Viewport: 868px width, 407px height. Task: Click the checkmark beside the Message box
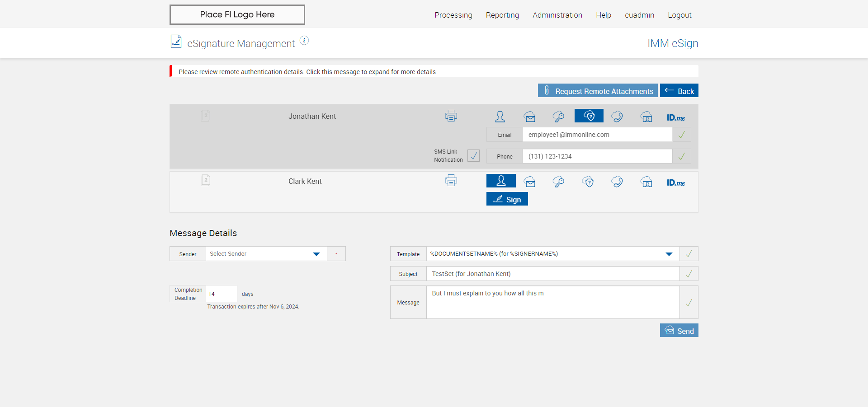click(689, 303)
